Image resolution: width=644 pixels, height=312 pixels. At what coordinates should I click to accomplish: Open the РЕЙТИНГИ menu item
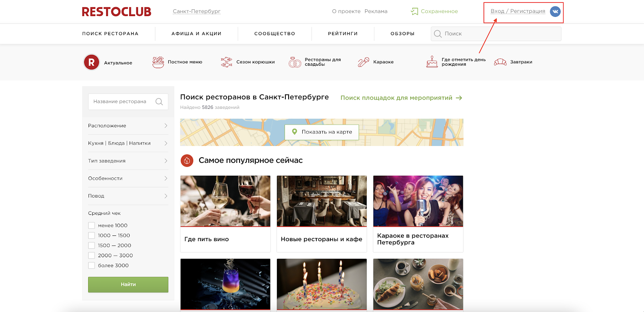tap(343, 33)
